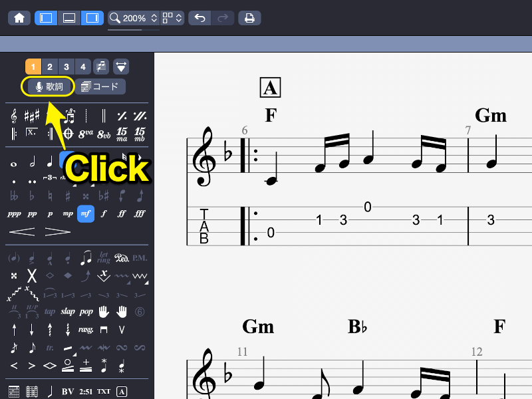Open the 200% zoom dropdown
The width and height of the screenshot is (532, 399).
coord(134,18)
